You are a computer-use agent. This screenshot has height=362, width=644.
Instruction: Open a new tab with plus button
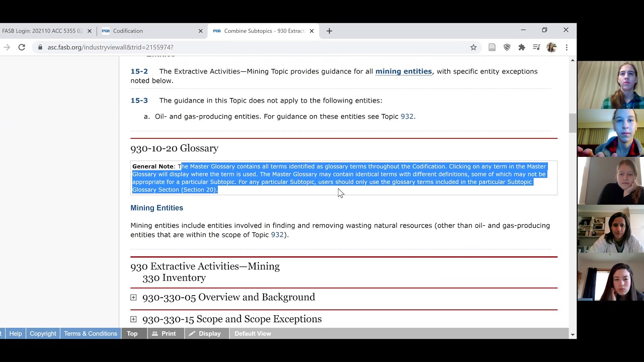click(329, 31)
